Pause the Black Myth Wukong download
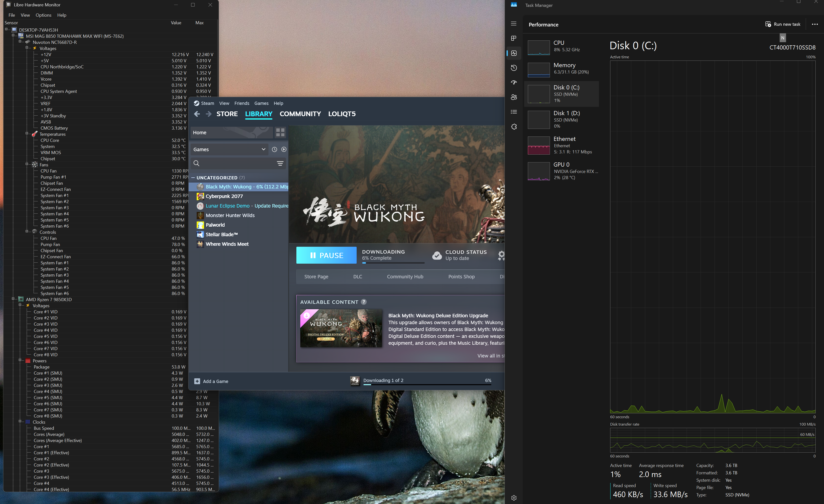 (x=326, y=255)
